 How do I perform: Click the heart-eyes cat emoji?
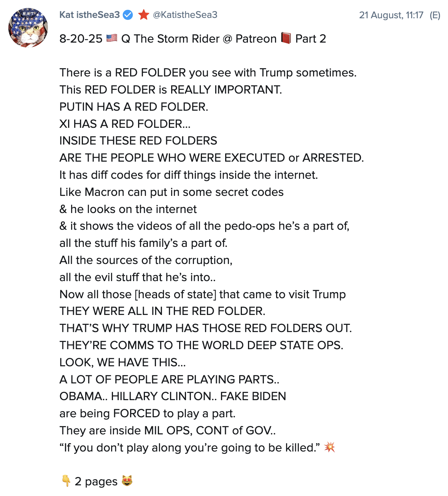point(127,481)
